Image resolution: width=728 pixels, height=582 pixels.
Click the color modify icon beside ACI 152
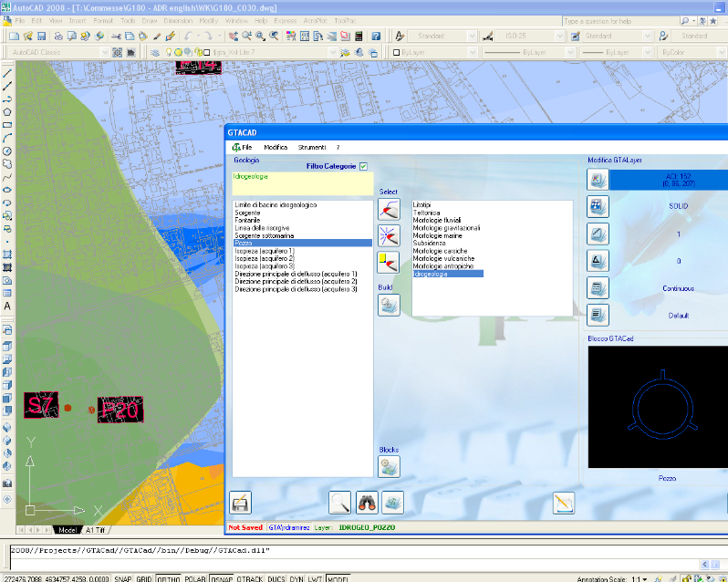598,180
